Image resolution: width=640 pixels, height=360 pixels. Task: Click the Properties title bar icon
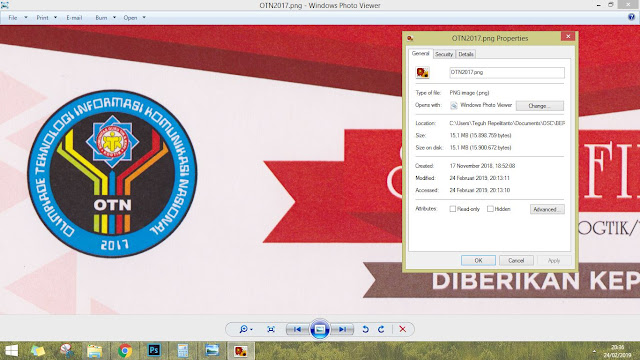pyautogui.click(x=410, y=38)
